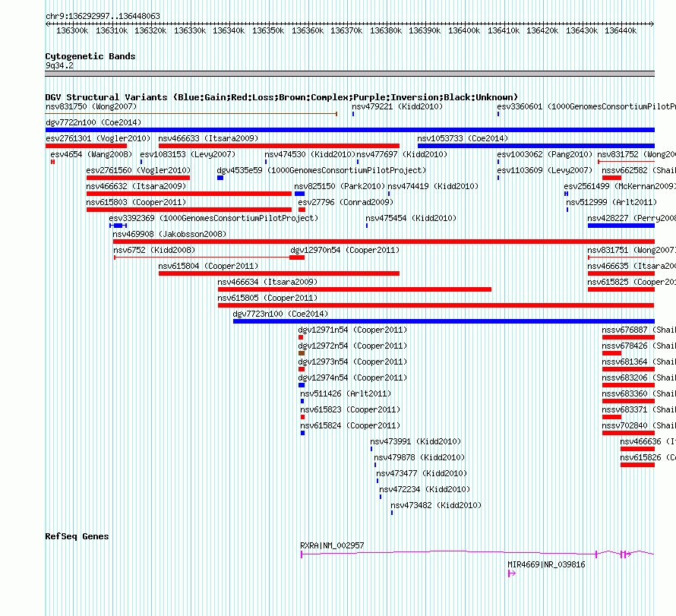Click the MIR4669 magenta gene arrow glyph

pos(512,573)
